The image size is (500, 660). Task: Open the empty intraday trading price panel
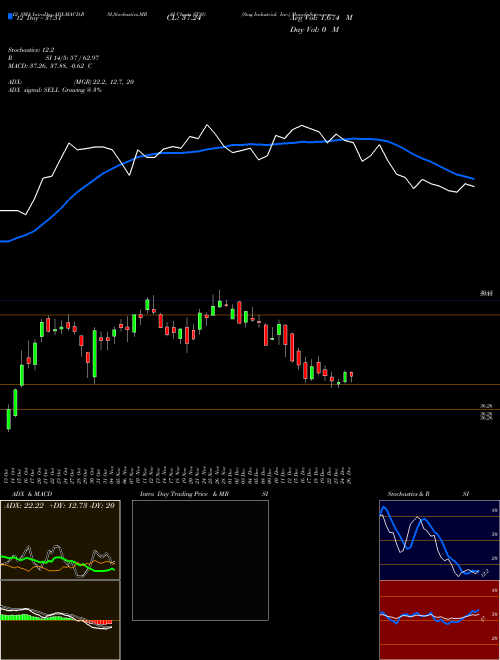[x=200, y=560]
